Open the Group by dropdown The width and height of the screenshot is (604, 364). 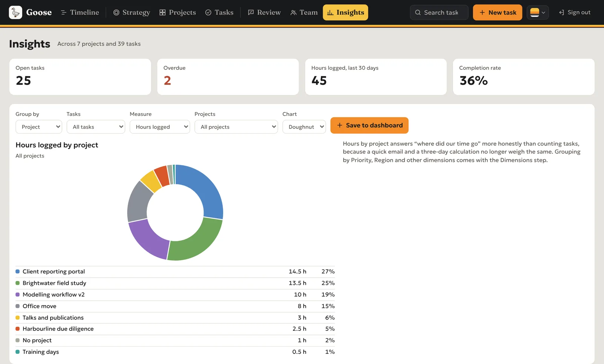click(x=39, y=127)
